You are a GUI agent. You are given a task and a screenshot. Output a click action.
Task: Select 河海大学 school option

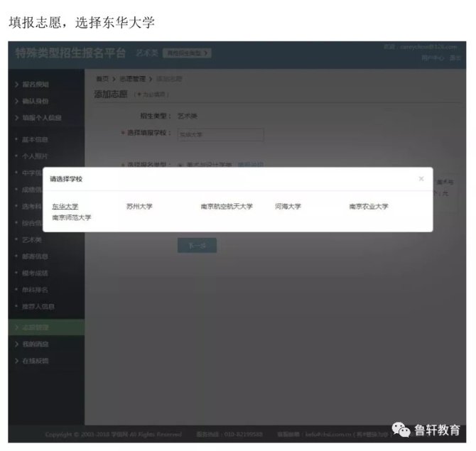click(x=288, y=207)
